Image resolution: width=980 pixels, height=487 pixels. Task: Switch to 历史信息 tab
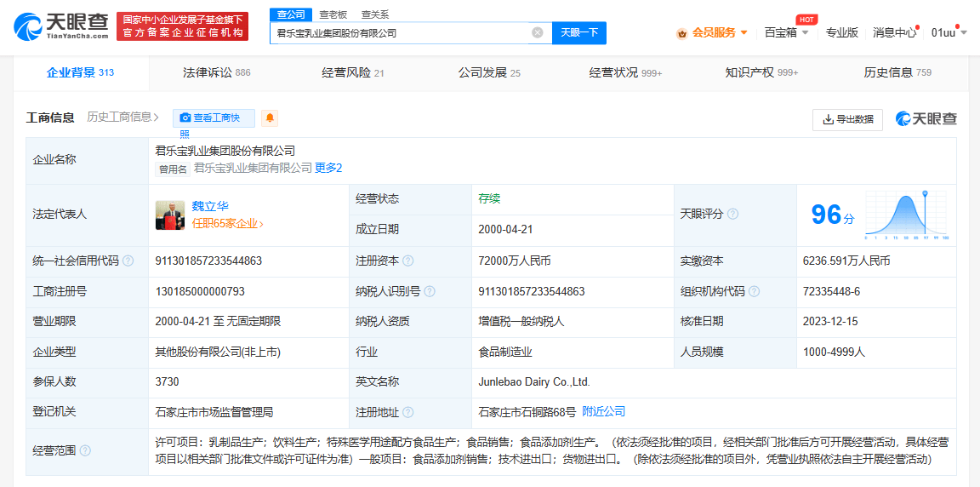897,72
